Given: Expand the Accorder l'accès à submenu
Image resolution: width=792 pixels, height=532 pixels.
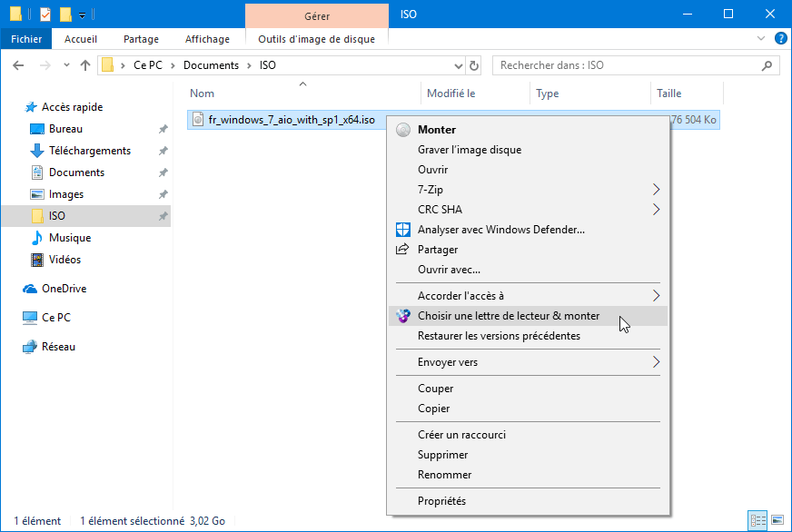Looking at the screenshot, I should click(x=656, y=296).
